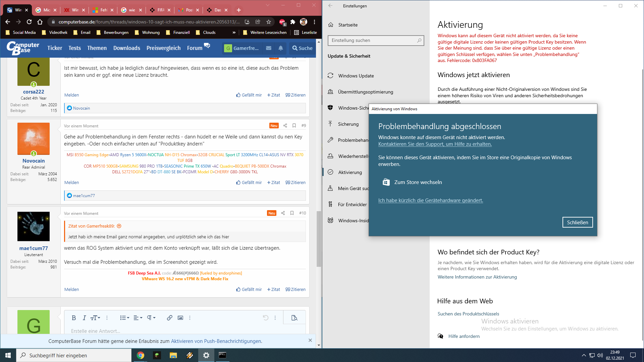
Task: Insert a link via the editor toolbar
Action: [169, 318]
